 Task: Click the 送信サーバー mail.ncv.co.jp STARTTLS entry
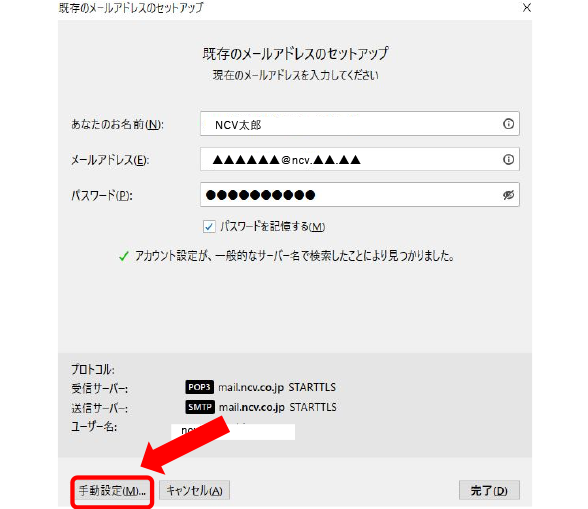point(278,407)
